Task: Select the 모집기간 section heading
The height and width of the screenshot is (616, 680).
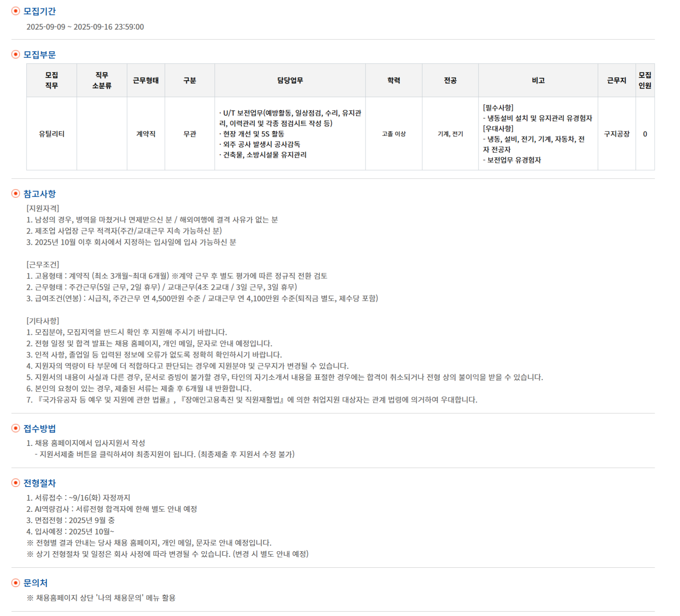Action: point(39,11)
